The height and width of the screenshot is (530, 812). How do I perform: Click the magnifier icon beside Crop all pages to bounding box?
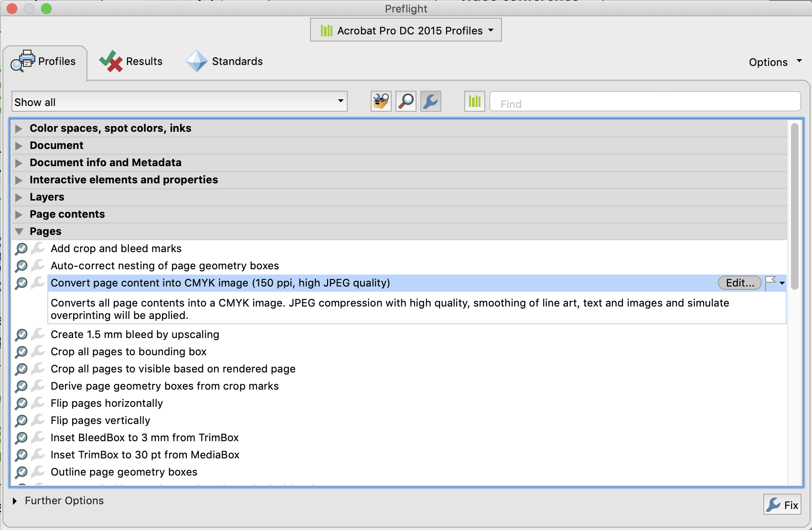pos(21,352)
